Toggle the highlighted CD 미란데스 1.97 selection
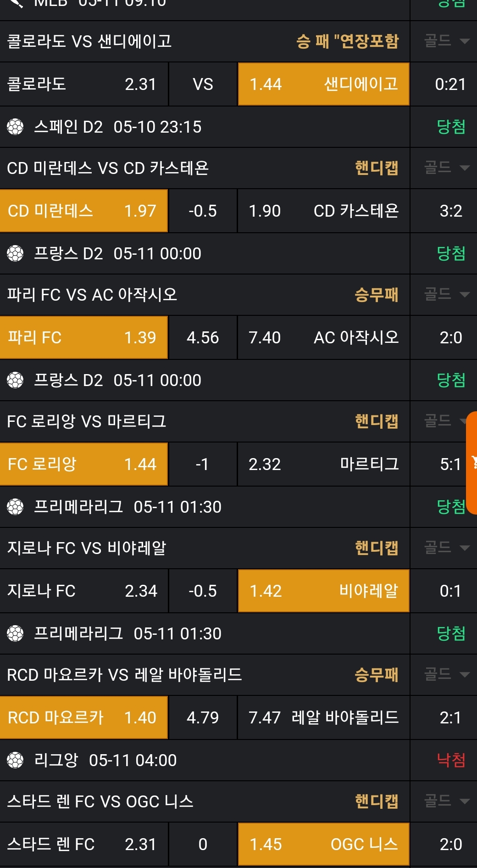 (83, 211)
